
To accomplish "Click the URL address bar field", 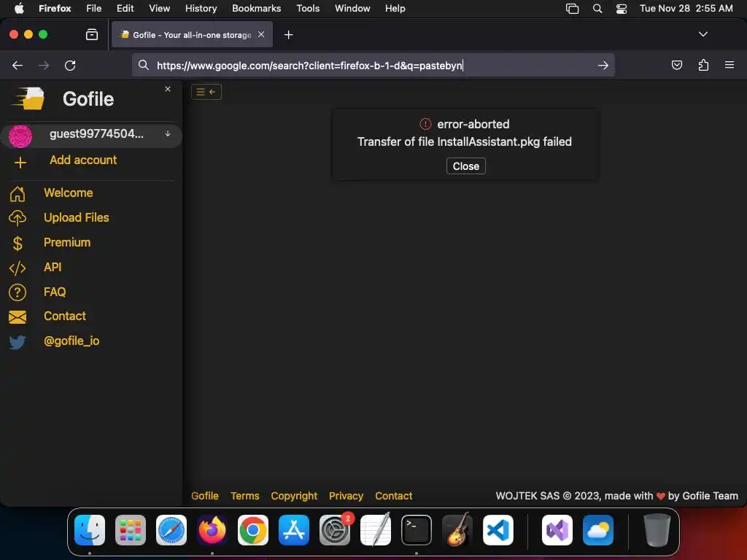I will point(373,65).
